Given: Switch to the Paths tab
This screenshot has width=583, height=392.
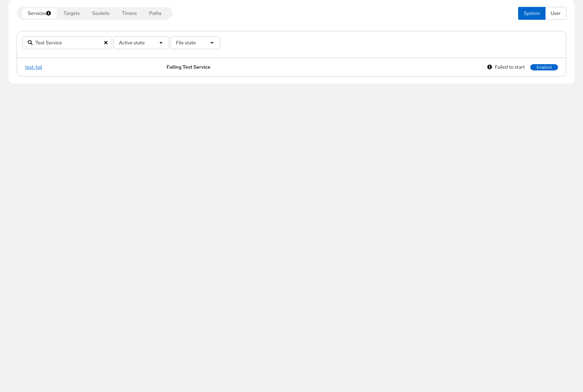Looking at the screenshot, I should point(155,13).
